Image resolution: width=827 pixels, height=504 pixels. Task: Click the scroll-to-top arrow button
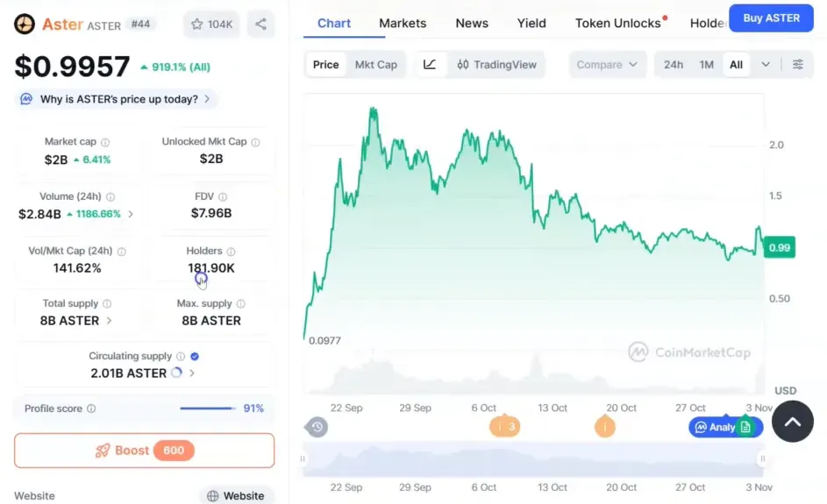coord(792,422)
